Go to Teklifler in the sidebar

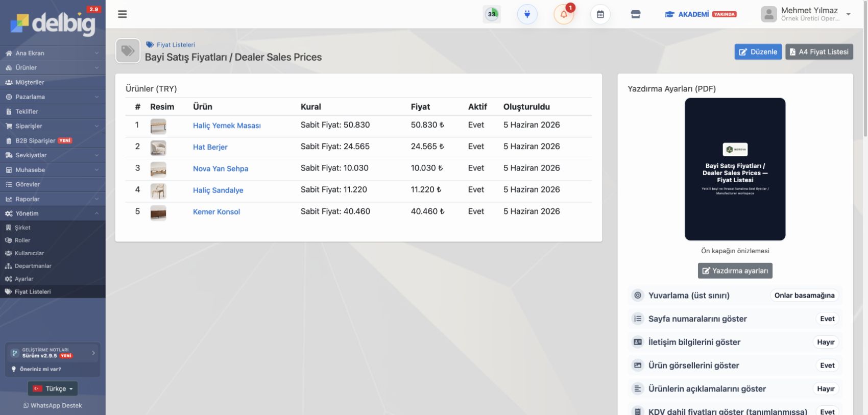point(53,111)
